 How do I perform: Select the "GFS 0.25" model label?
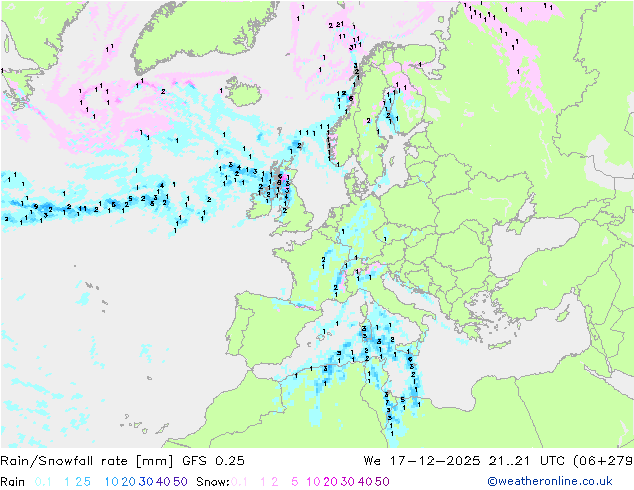[x=213, y=461]
